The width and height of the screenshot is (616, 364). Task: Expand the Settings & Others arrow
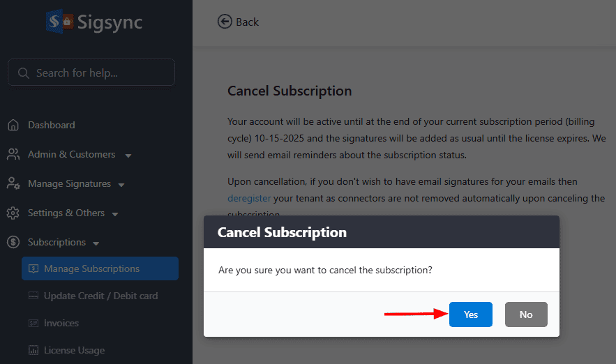(x=115, y=214)
